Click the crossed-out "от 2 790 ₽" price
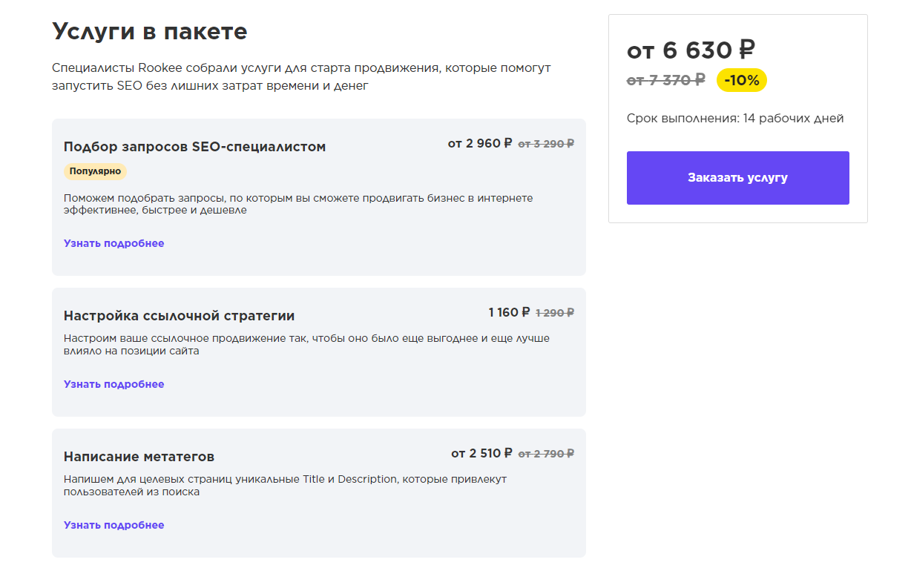 pos(545,454)
